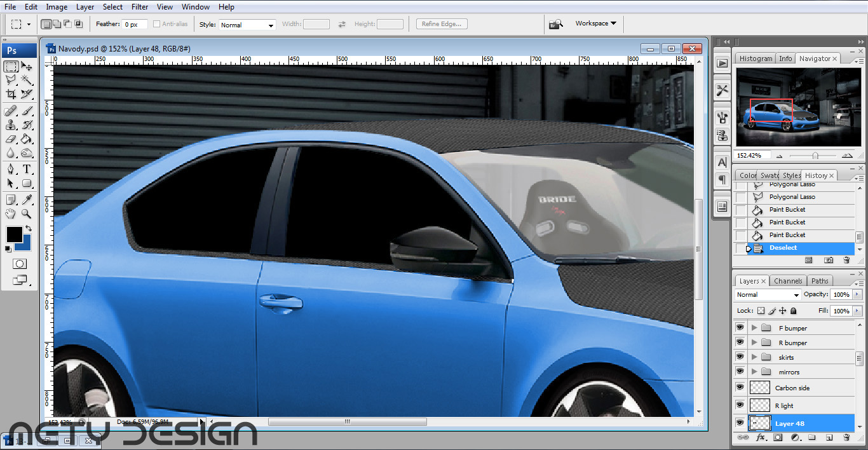The height and width of the screenshot is (450, 868).
Task: Toggle Quick Mask mode
Action: tap(20, 264)
